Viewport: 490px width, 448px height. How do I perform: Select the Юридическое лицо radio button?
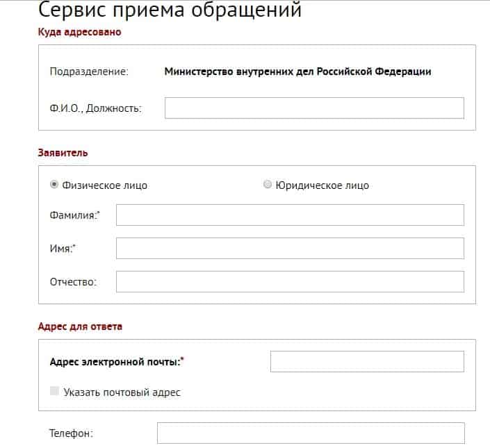point(268,185)
